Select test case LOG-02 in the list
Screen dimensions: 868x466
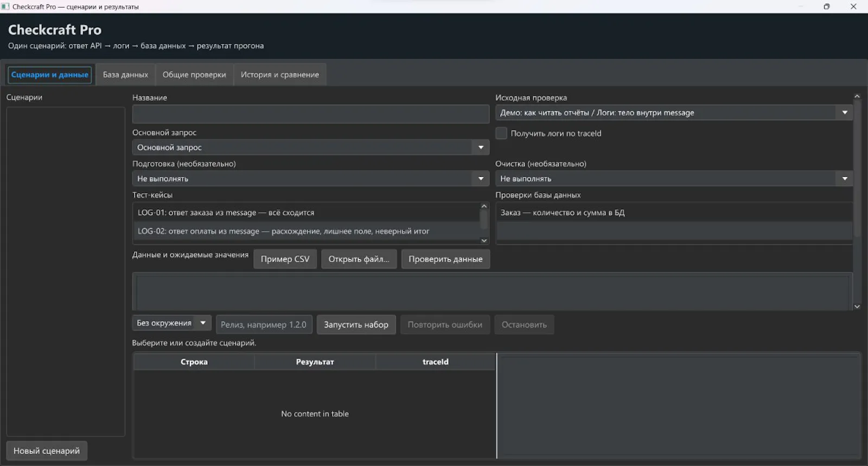click(307, 231)
